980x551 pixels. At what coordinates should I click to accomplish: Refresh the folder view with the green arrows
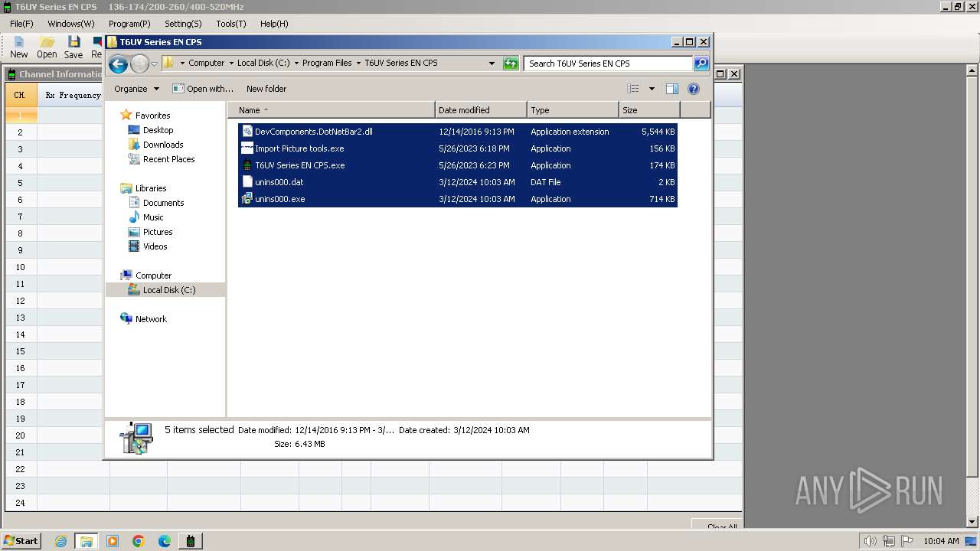click(x=511, y=64)
